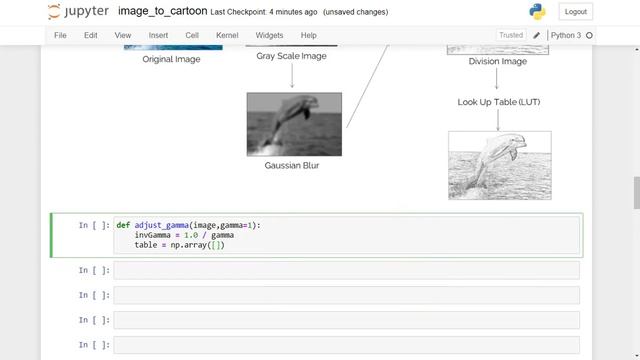Viewport: 640px width, 360px height.
Task: Open the Help menu
Action: [x=309, y=36]
